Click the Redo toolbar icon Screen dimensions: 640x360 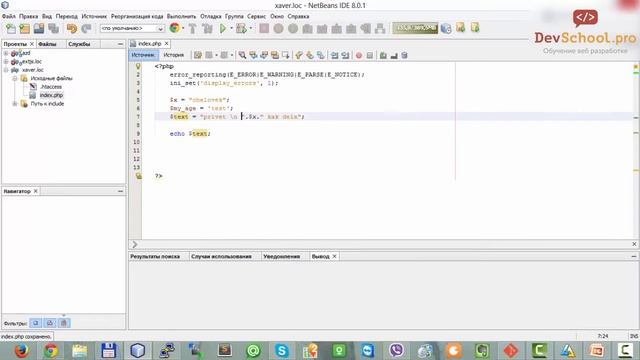point(86,29)
